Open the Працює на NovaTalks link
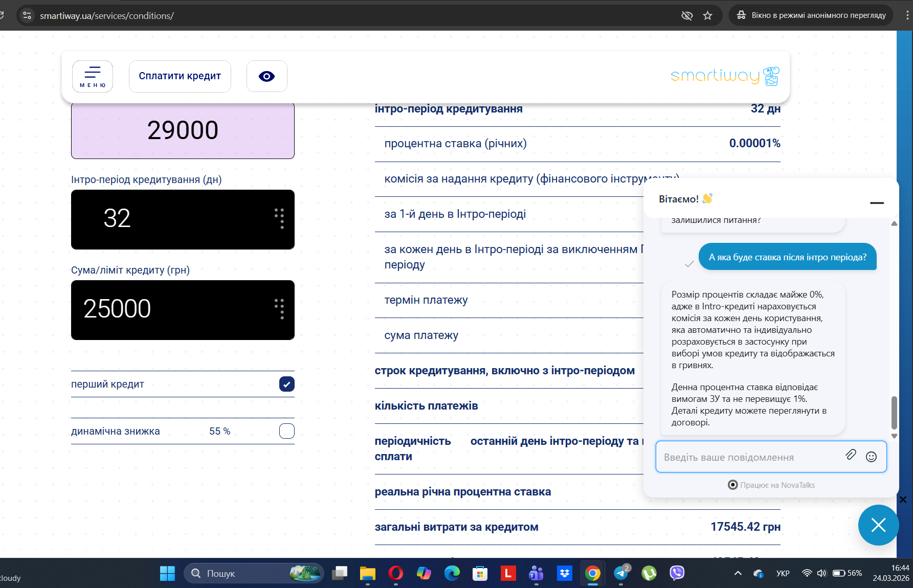 (771, 485)
